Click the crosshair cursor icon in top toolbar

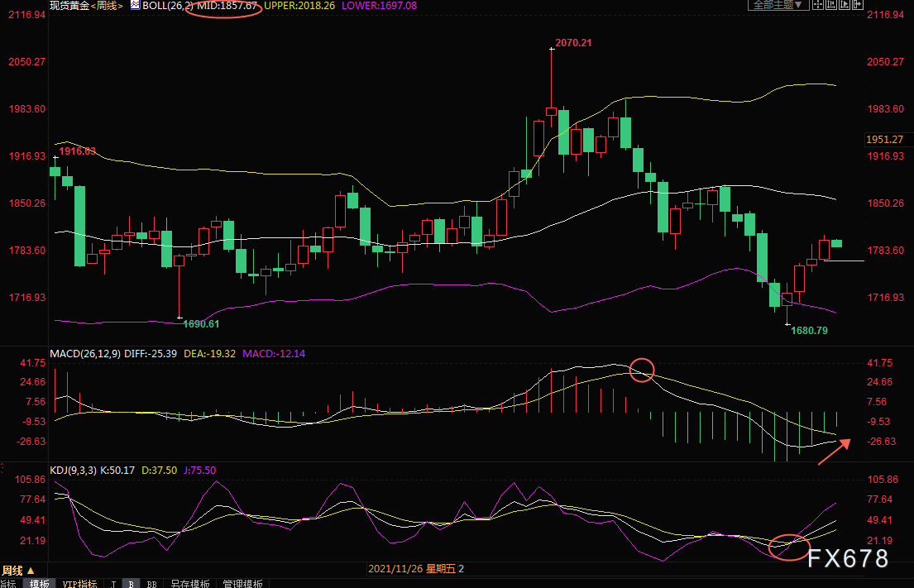819,5
